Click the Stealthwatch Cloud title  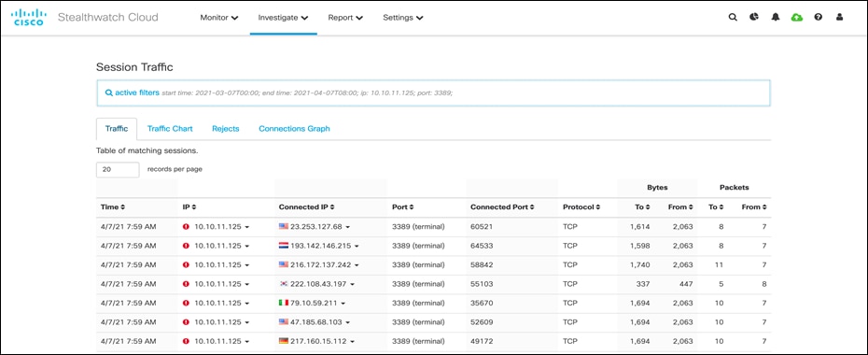point(108,17)
